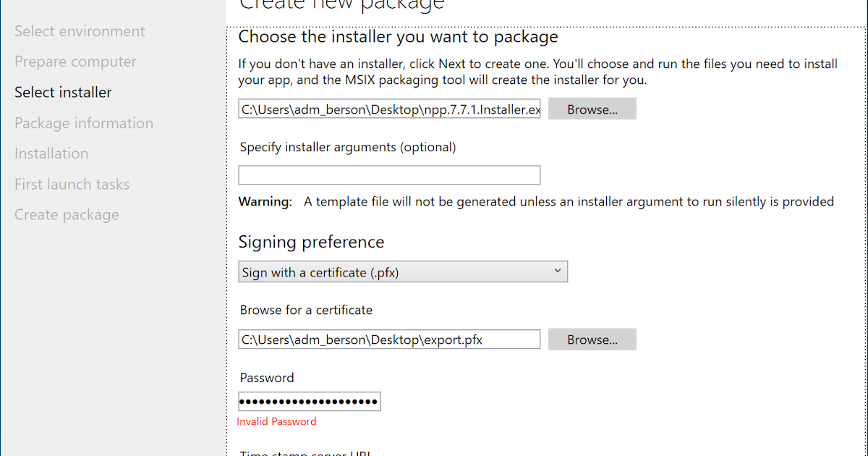Click the Signing preference heading
This screenshot has height=456, width=868.
[x=311, y=242]
